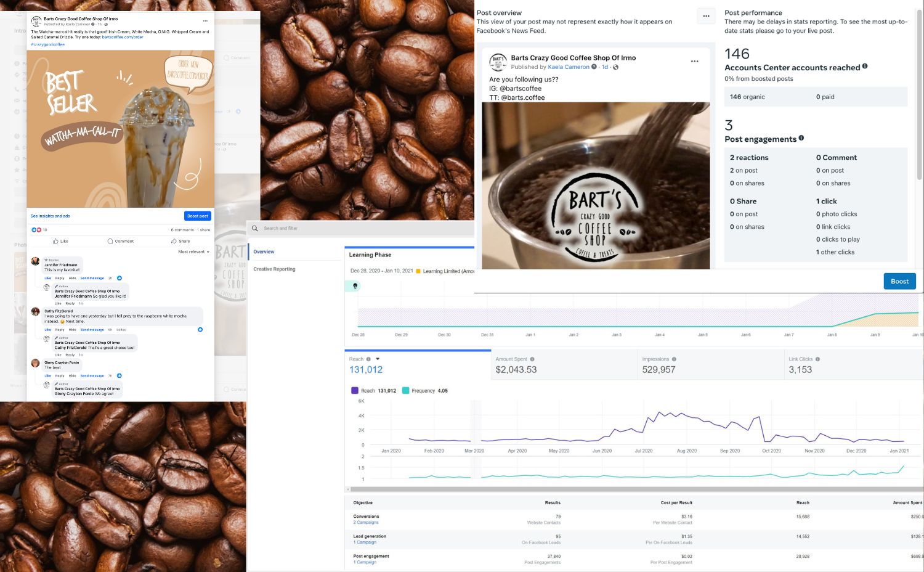Viewport: 924px width, 572px height.
Task: Click the info icon beside Impressions
Action: pos(674,359)
